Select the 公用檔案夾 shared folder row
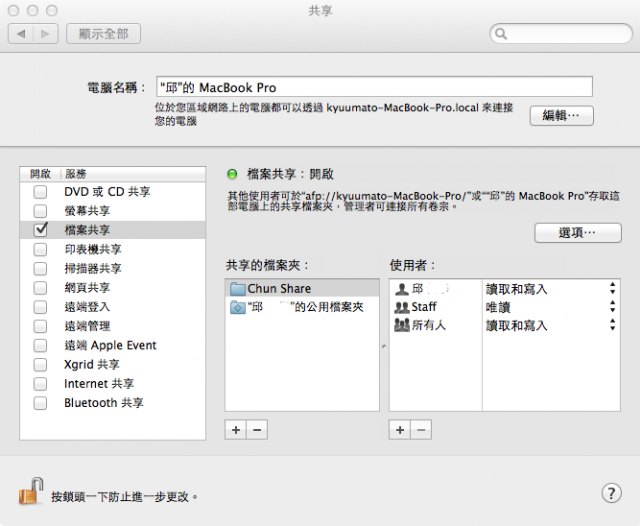The image size is (640, 526). (302, 307)
